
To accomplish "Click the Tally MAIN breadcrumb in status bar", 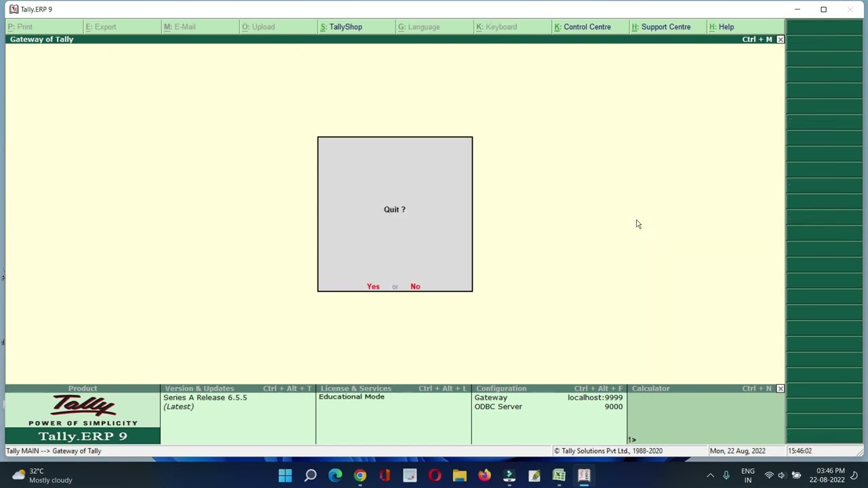I will point(54,451).
